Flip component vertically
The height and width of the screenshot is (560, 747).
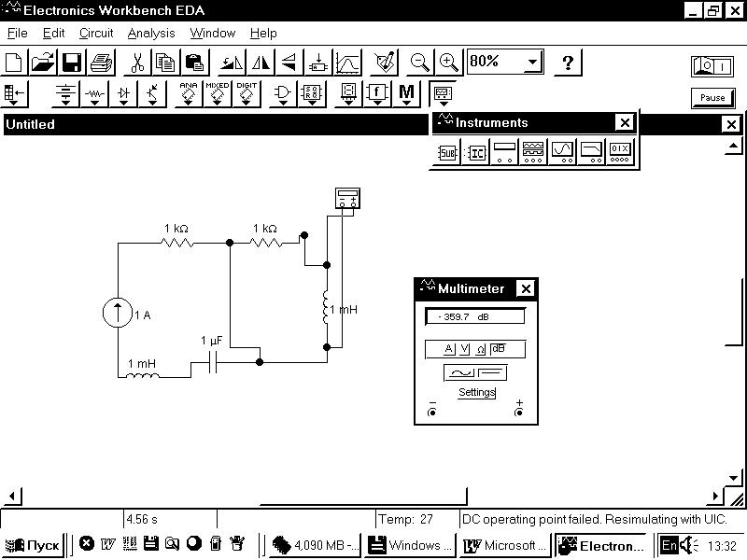pos(289,63)
